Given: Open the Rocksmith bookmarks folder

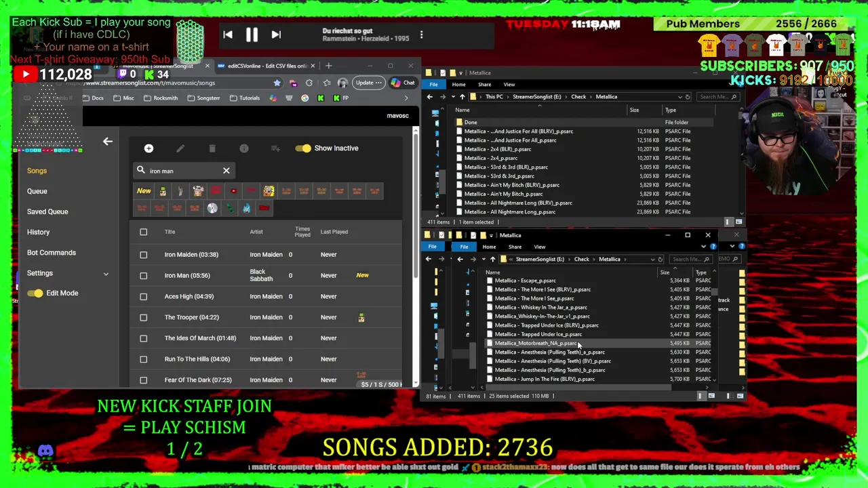Looking at the screenshot, I should click(x=160, y=98).
